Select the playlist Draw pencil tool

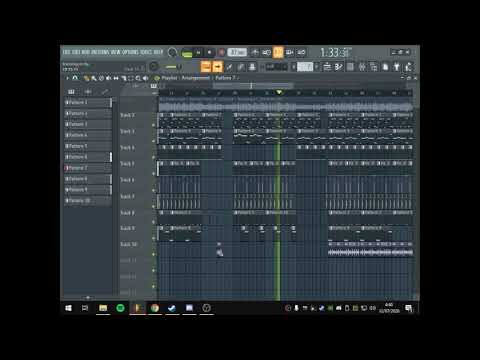86,78
